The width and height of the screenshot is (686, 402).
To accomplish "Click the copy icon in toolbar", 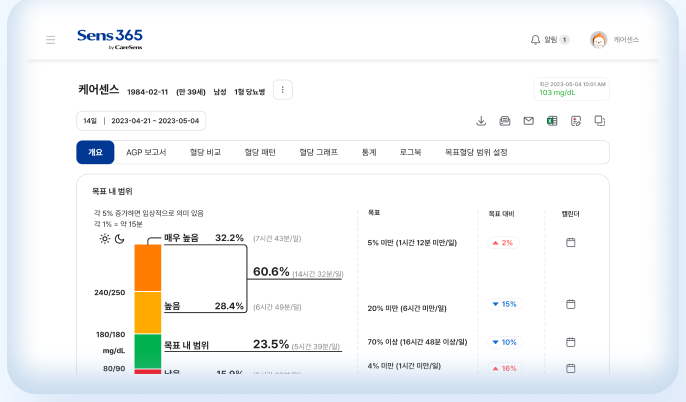I will (x=599, y=121).
